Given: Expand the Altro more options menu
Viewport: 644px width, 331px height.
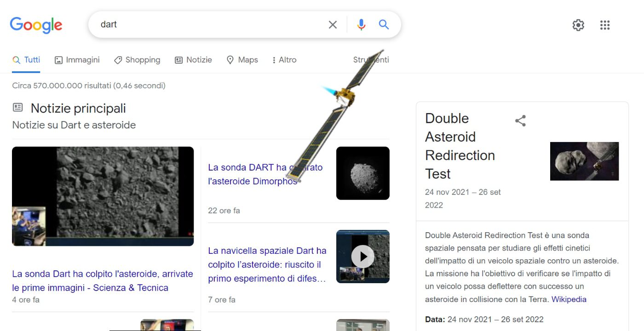Looking at the screenshot, I should (284, 60).
